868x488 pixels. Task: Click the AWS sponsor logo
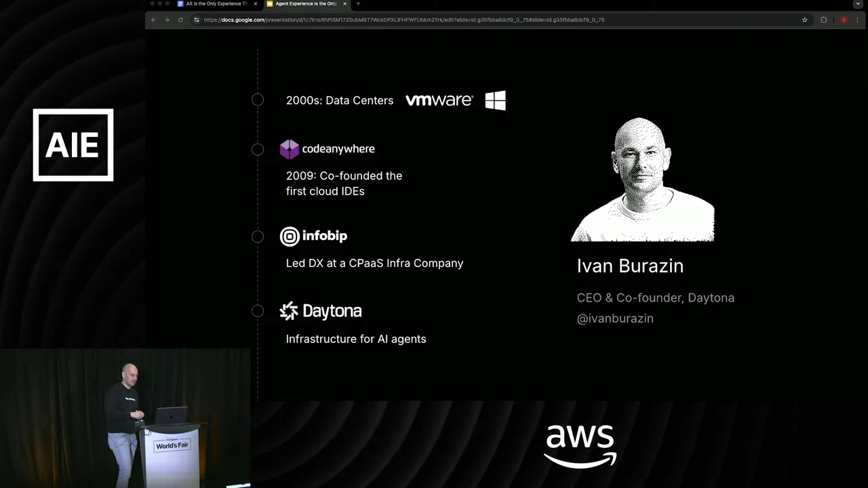click(580, 446)
